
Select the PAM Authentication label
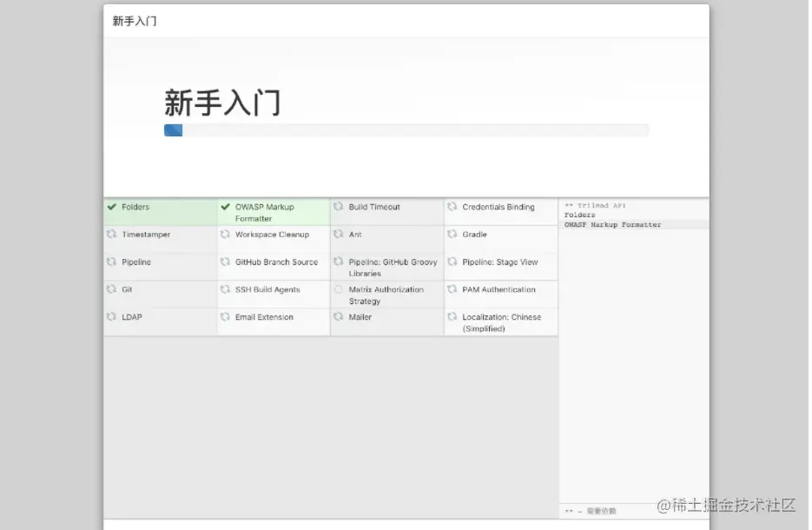pos(498,289)
